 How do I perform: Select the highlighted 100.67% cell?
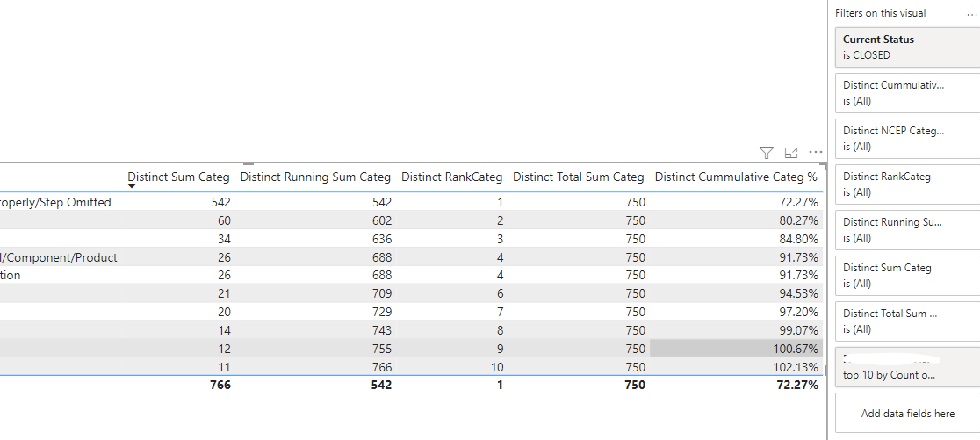point(736,349)
